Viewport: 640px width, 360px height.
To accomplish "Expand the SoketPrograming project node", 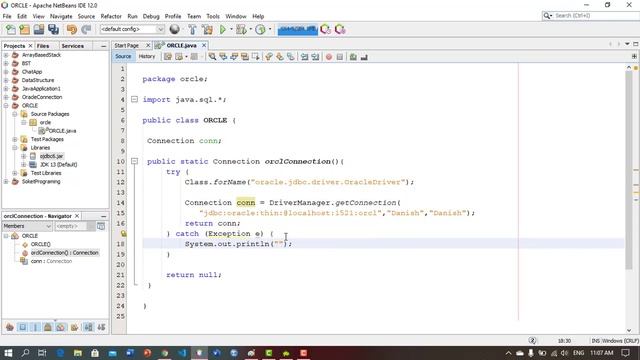I will [x=6, y=182].
